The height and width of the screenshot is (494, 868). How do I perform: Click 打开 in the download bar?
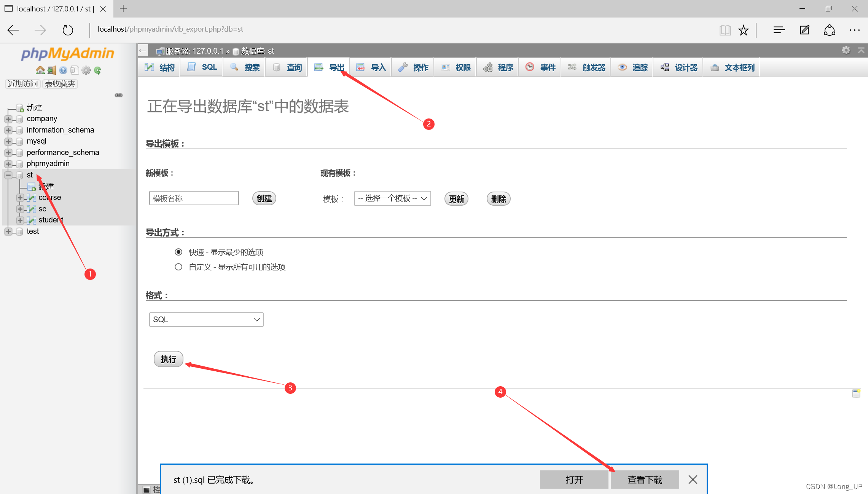click(x=574, y=480)
